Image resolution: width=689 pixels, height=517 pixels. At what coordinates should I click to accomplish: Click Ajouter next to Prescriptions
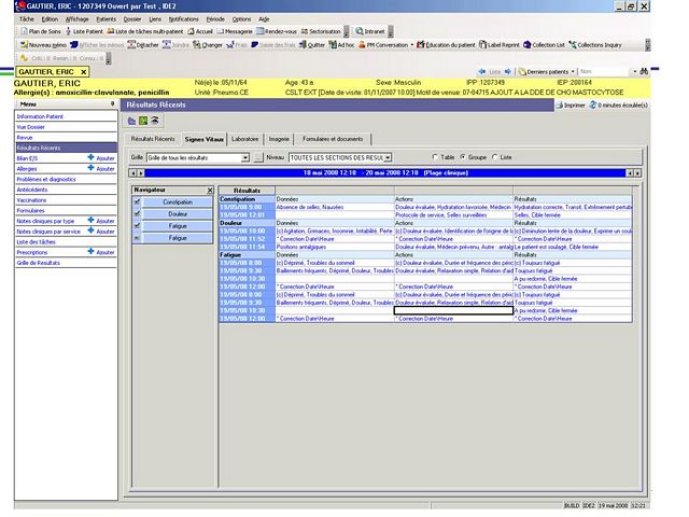point(102,252)
